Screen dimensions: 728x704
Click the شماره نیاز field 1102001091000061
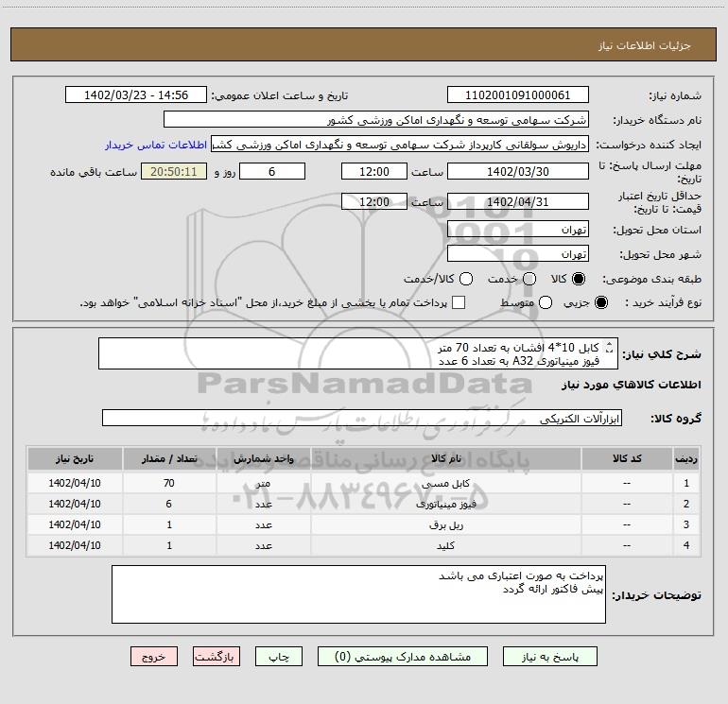(x=518, y=94)
